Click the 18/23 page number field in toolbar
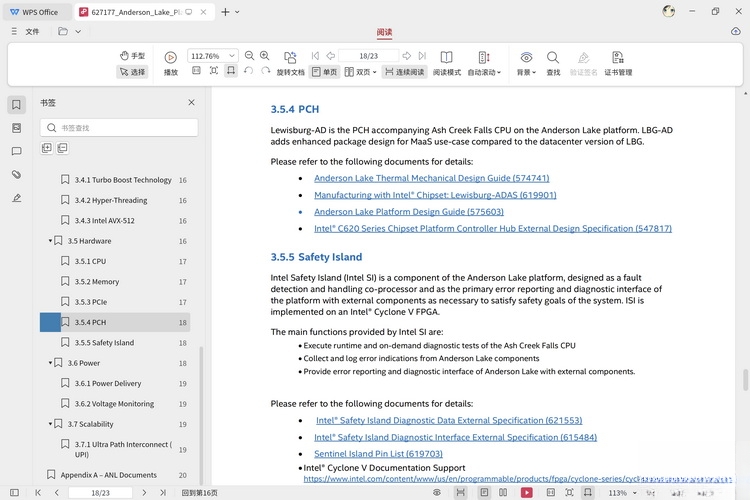Viewport: 750px width, 500px height. click(368, 56)
